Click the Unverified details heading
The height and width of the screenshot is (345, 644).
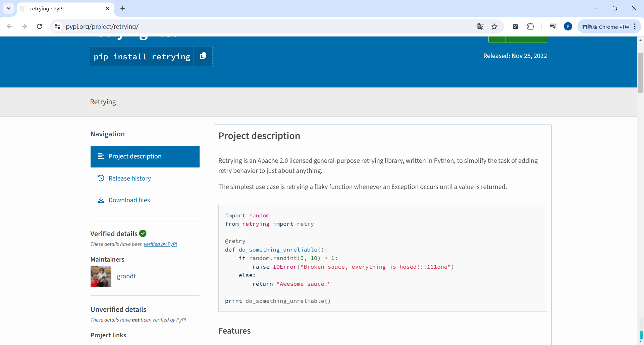pos(118,309)
